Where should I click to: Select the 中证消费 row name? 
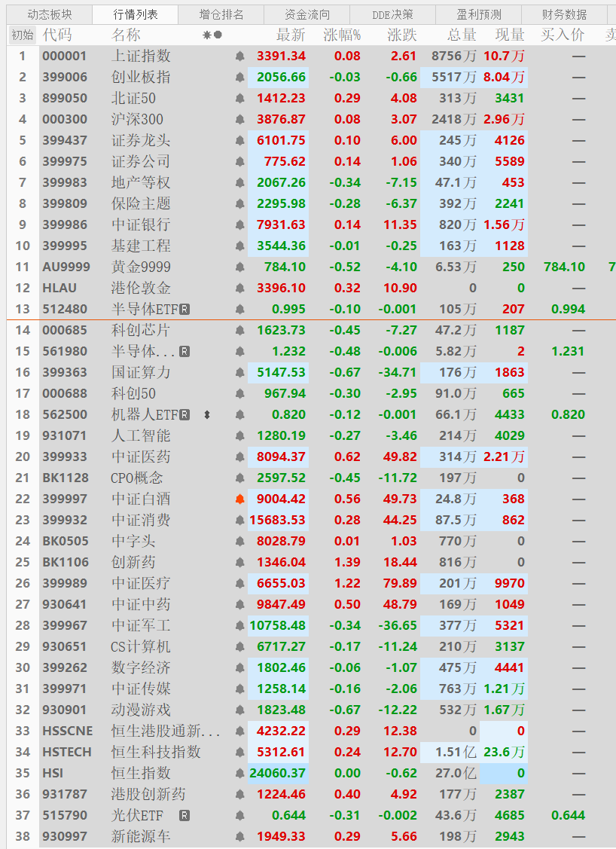141,521
